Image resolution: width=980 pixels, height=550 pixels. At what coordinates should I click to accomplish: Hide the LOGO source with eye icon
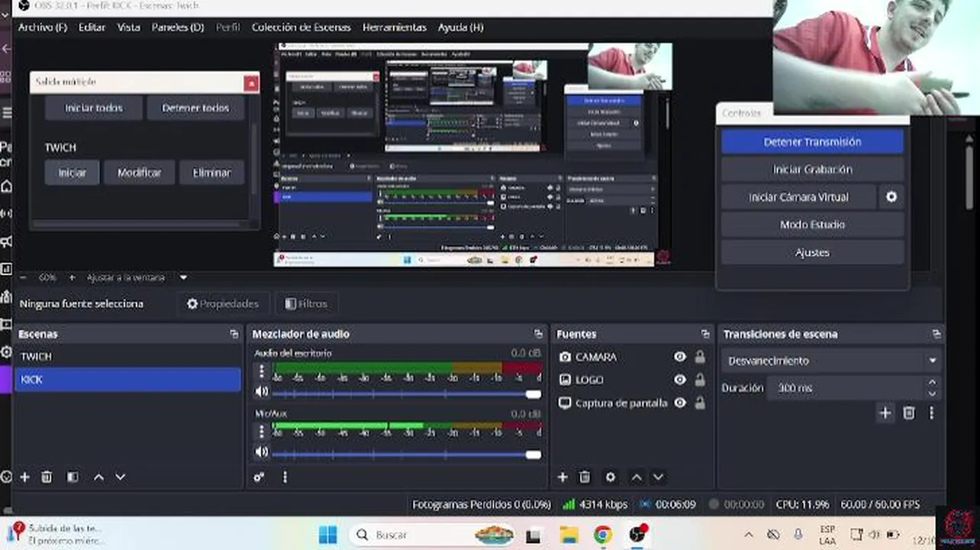pyautogui.click(x=679, y=380)
